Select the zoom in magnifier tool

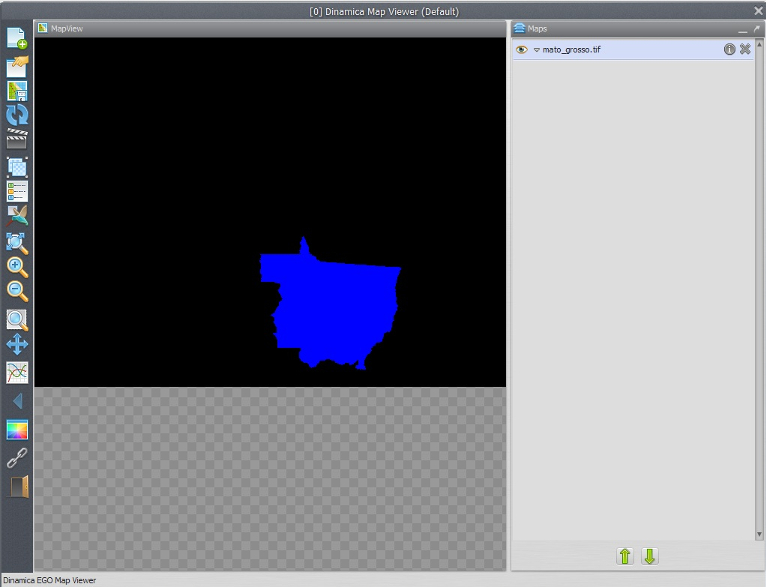coord(17,267)
